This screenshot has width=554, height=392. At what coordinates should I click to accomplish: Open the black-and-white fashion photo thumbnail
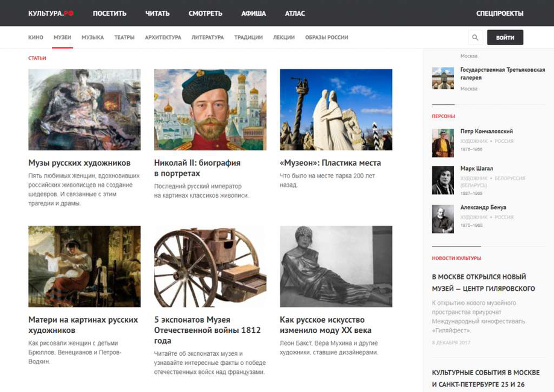[x=336, y=267]
